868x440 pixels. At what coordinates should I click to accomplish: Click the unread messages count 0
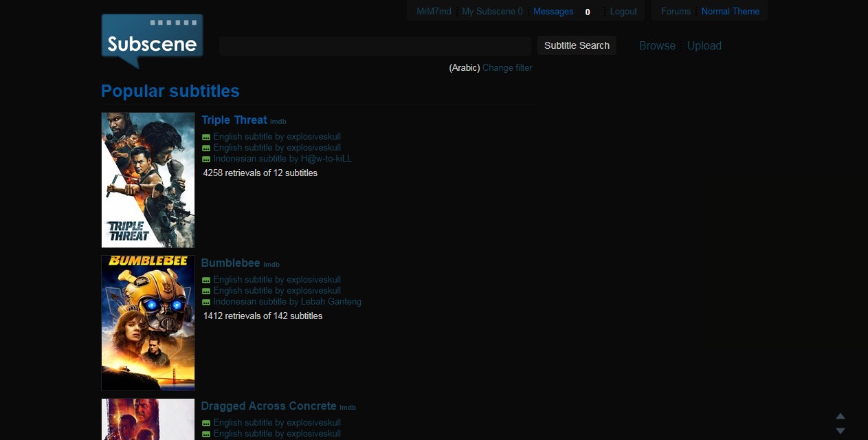[588, 12]
